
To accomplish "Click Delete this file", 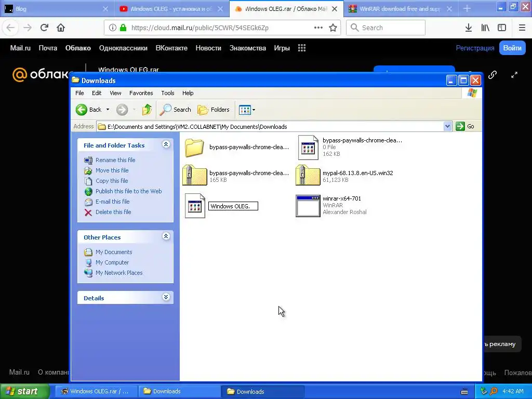I will pyautogui.click(x=113, y=212).
